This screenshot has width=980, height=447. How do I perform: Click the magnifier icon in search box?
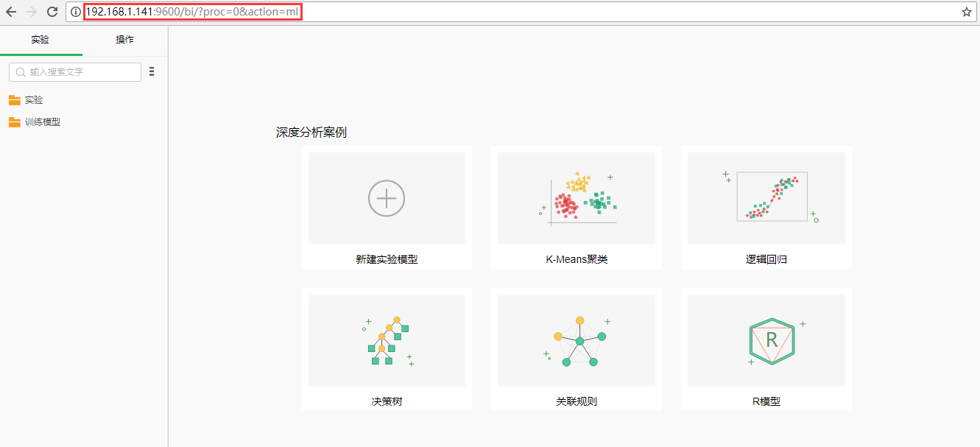pyautogui.click(x=21, y=72)
